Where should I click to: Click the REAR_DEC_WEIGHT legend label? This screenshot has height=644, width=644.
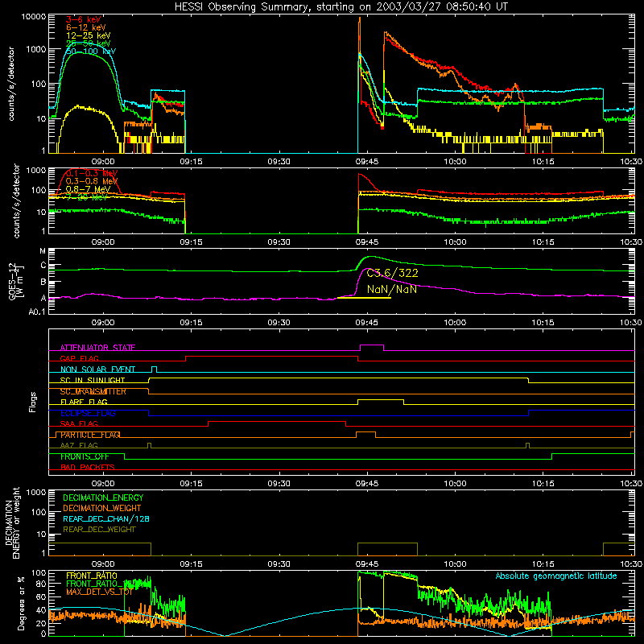click(x=99, y=530)
